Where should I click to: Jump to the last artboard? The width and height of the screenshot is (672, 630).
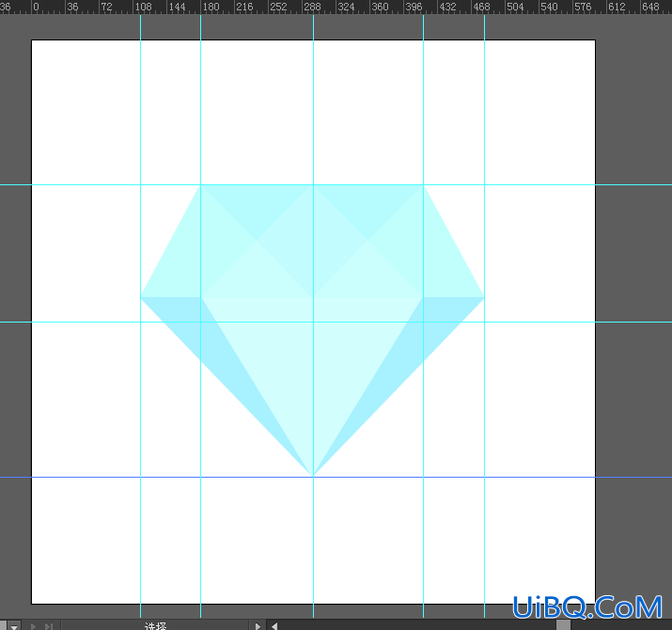pyautogui.click(x=49, y=626)
